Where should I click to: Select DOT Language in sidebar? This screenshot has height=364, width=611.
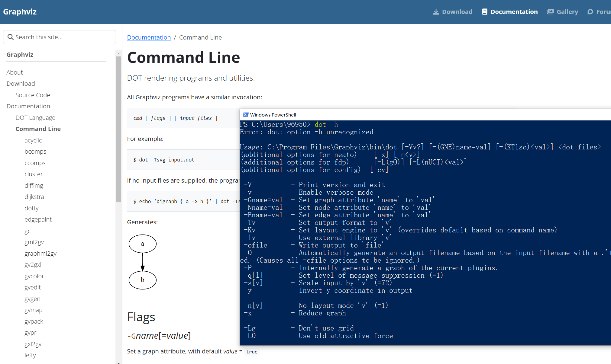point(35,118)
